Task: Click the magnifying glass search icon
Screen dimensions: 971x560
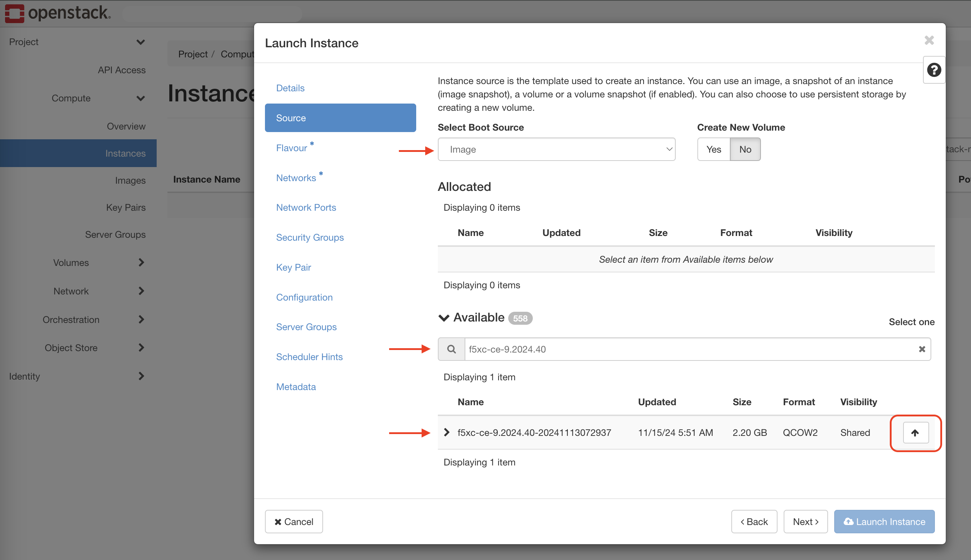Action: coord(451,349)
